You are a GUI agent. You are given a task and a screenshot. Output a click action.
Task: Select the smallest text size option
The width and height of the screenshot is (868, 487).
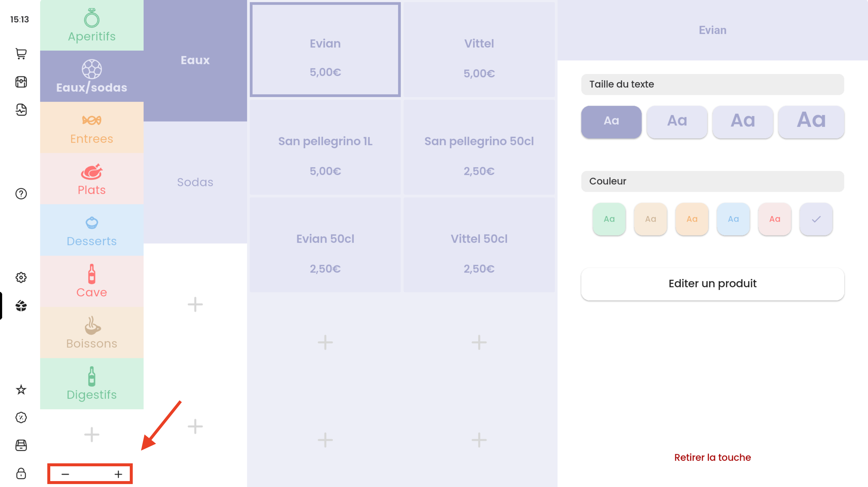[x=611, y=121]
